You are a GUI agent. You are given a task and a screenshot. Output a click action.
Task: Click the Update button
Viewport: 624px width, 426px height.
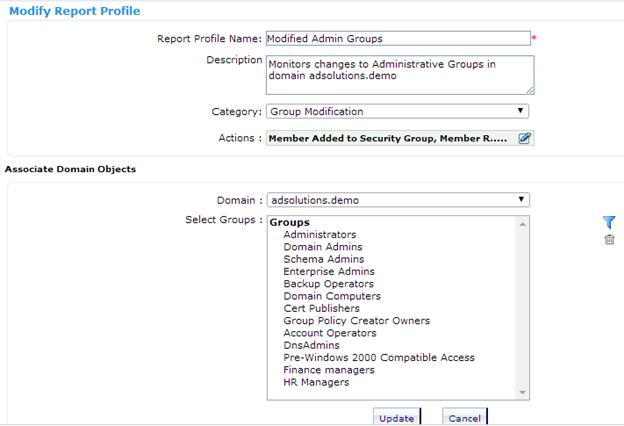pos(396,417)
